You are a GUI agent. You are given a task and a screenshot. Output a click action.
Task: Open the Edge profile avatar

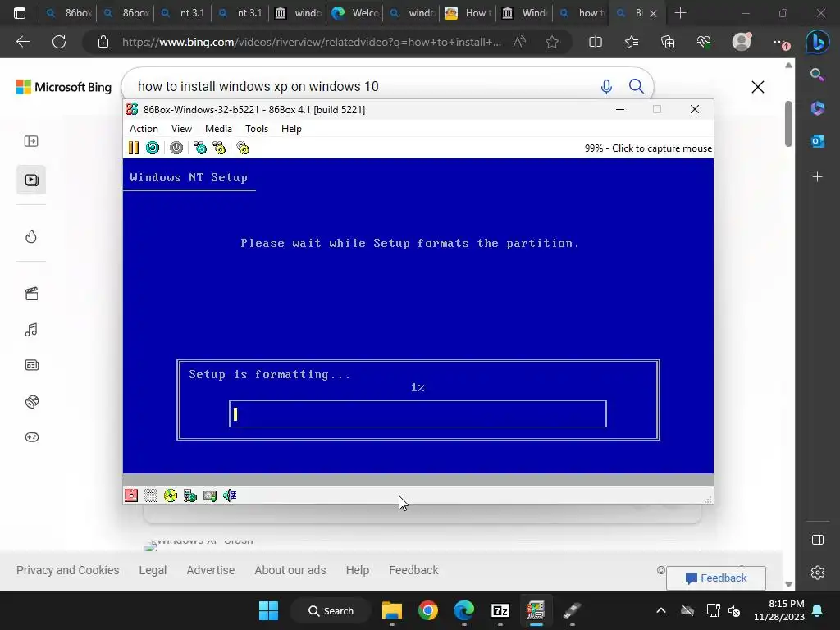click(x=742, y=42)
